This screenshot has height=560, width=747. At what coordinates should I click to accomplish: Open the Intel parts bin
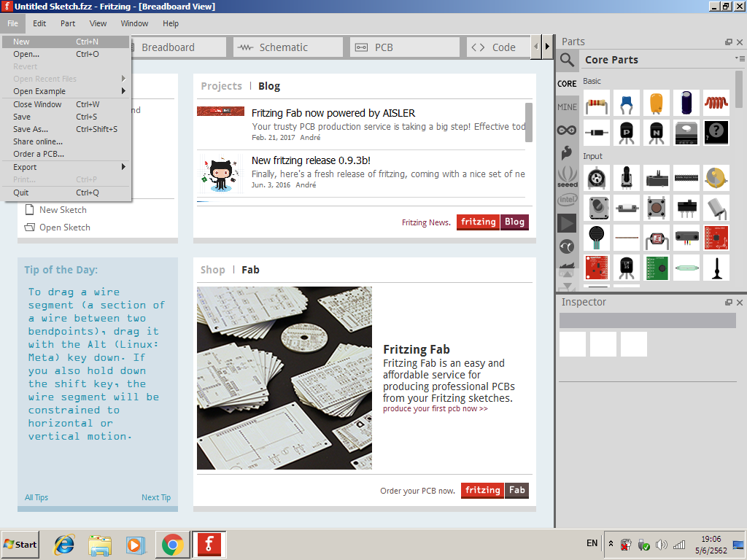pyautogui.click(x=567, y=200)
